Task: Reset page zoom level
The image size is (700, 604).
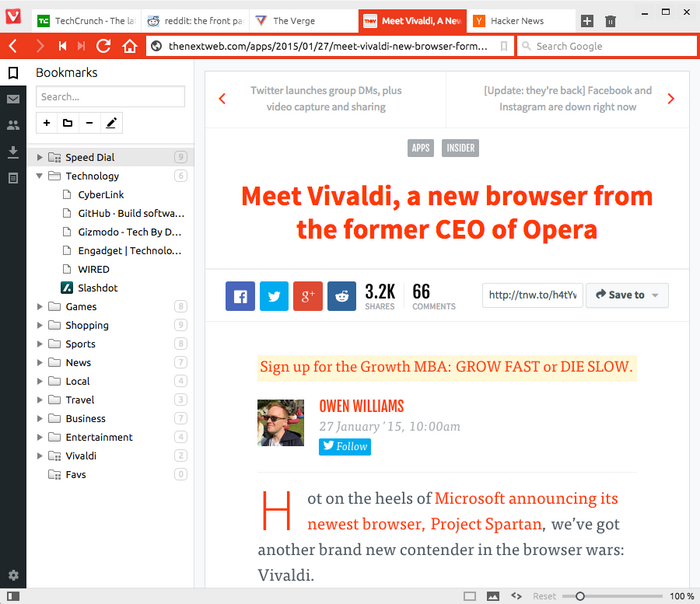Action: pos(544,596)
